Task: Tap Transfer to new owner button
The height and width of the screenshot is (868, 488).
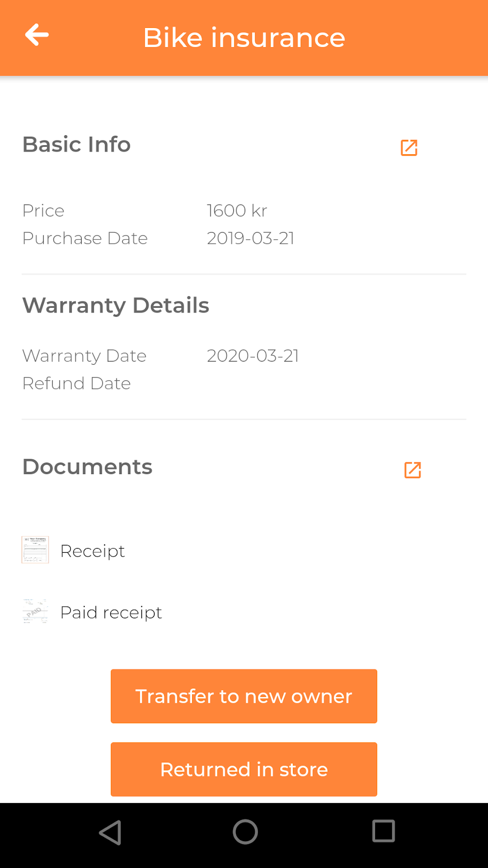Action: 244,696
